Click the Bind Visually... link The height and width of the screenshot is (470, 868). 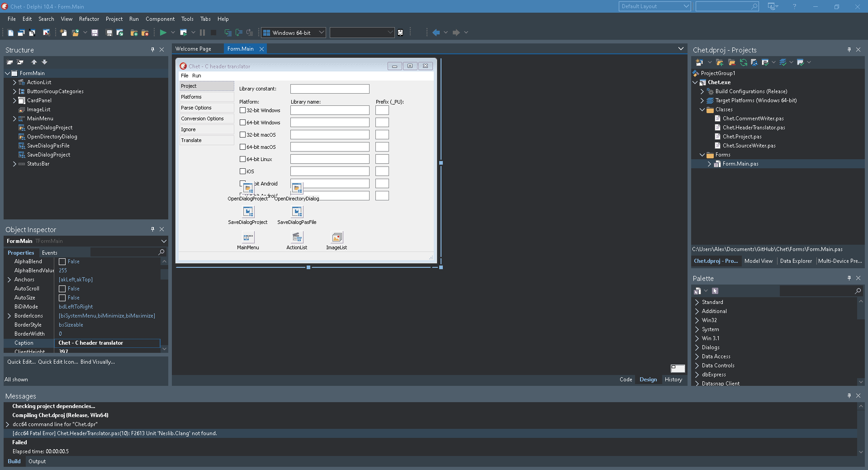(98, 362)
